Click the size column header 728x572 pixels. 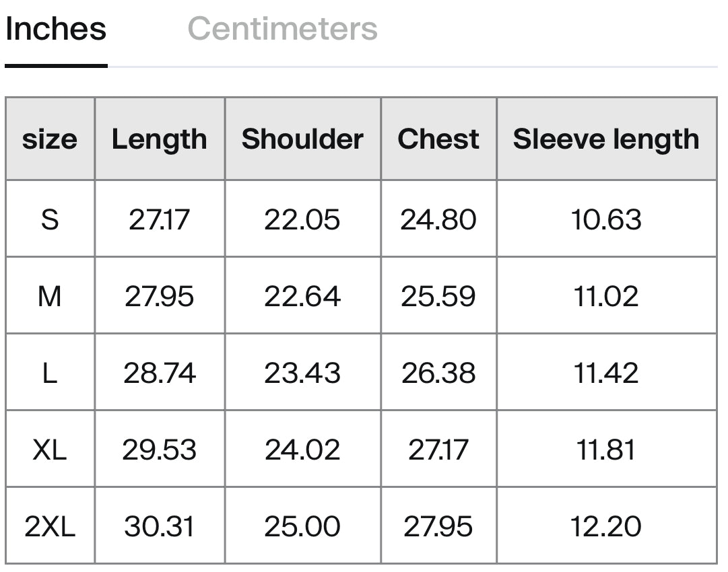[50, 139]
